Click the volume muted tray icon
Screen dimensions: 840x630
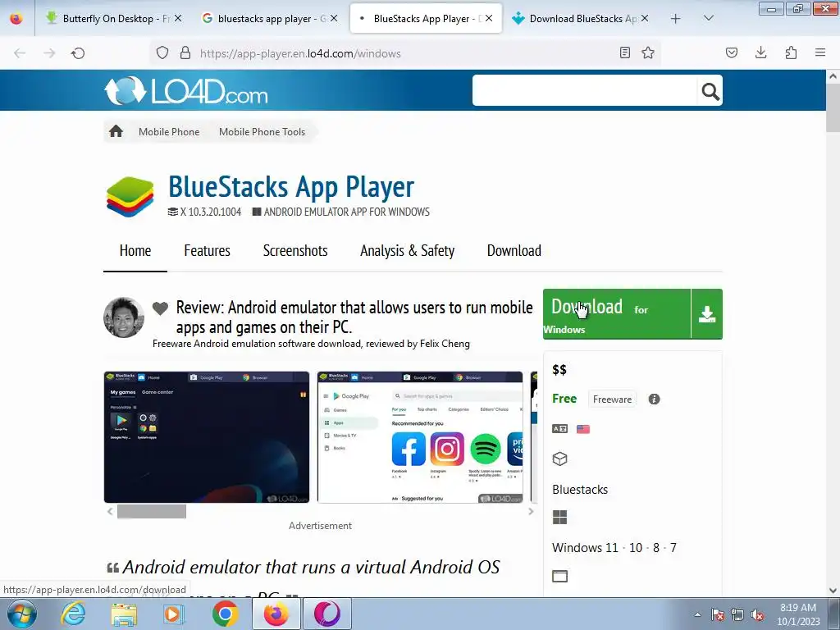click(757, 615)
